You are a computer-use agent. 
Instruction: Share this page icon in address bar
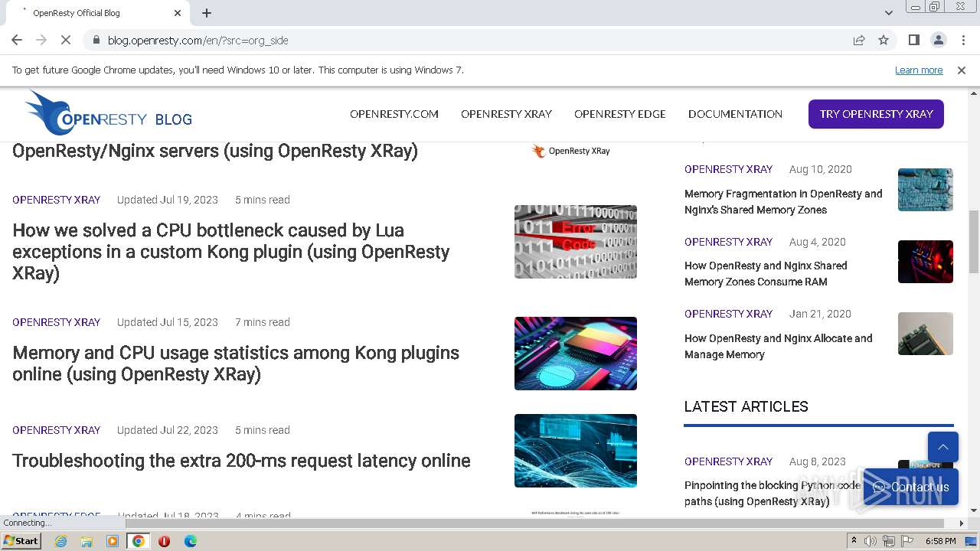[859, 40]
